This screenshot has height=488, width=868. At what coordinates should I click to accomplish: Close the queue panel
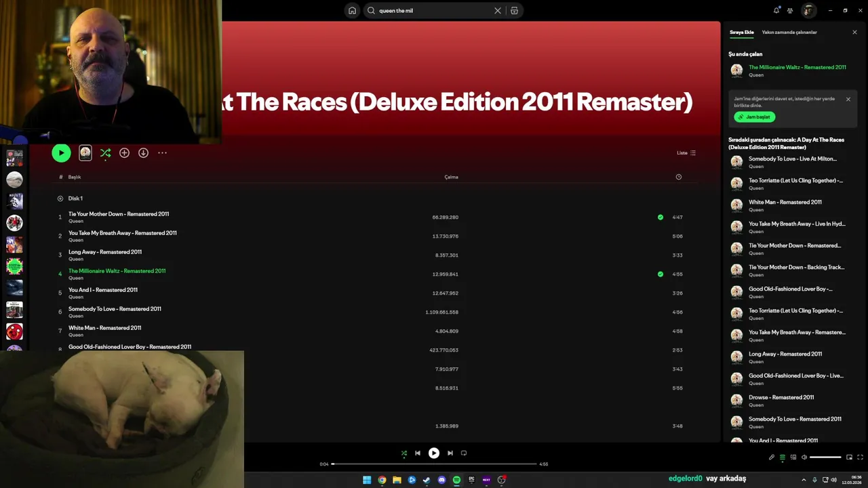click(854, 33)
